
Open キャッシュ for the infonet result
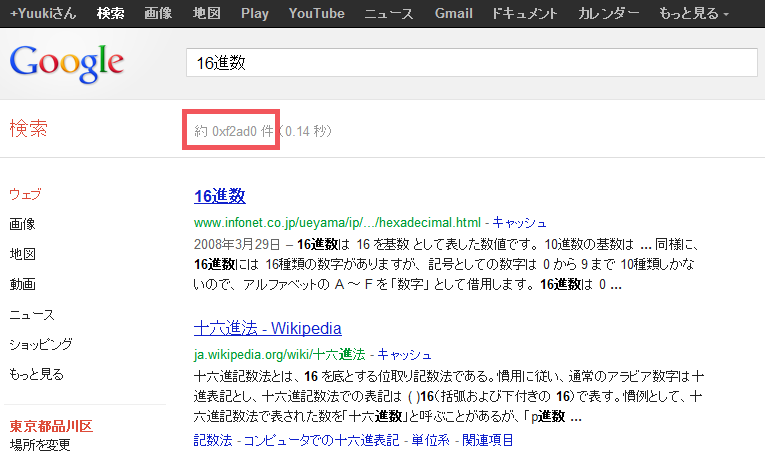(519, 222)
